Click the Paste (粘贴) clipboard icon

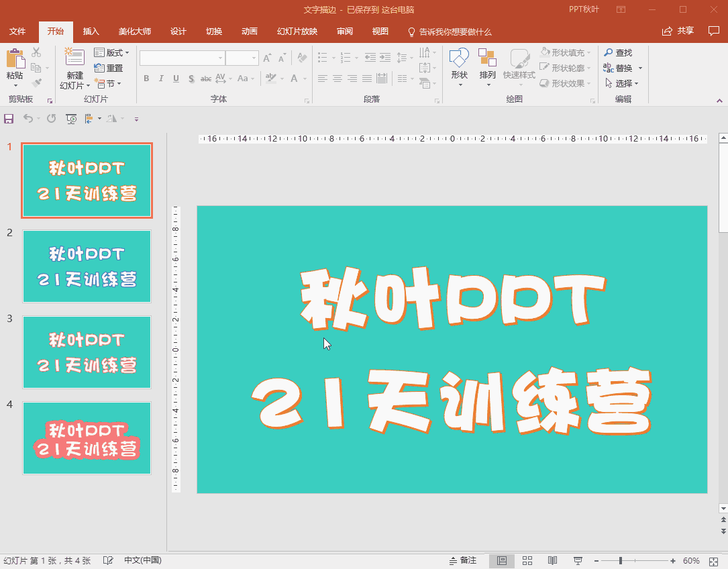(x=14, y=58)
